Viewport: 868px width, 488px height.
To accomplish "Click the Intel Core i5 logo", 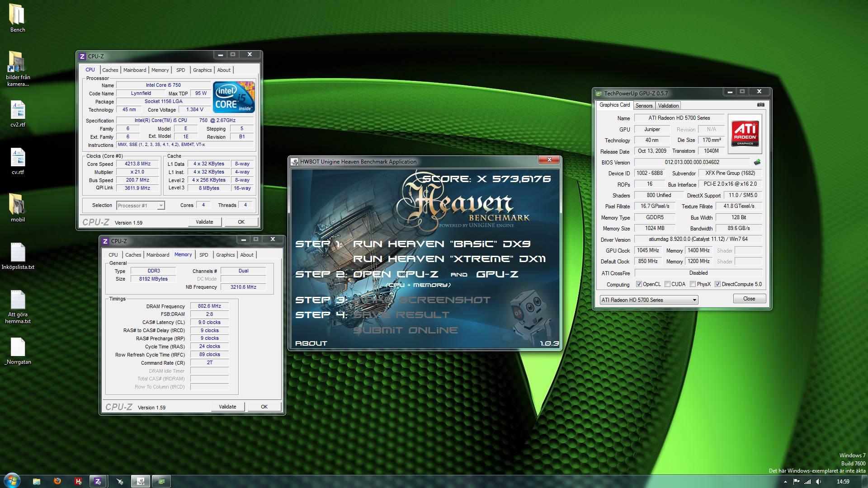I will [234, 97].
